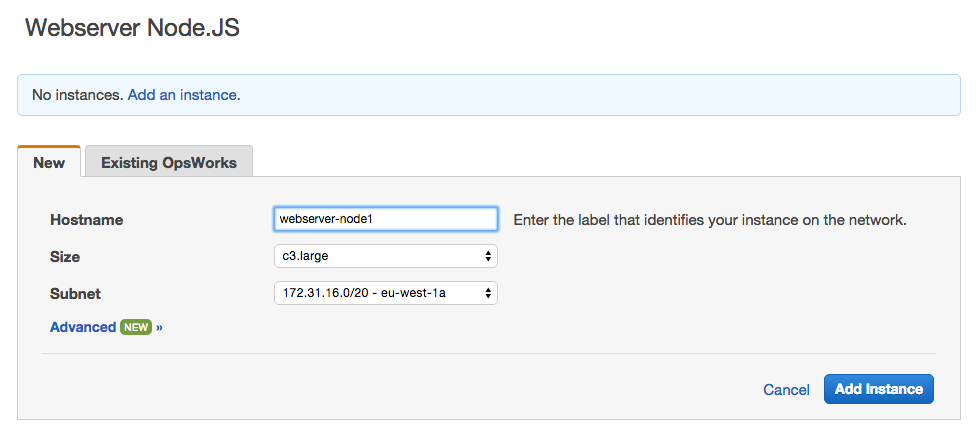Click the Size dropdown stepper arrows
Screen dimensions: 979x439
click(x=488, y=256)
